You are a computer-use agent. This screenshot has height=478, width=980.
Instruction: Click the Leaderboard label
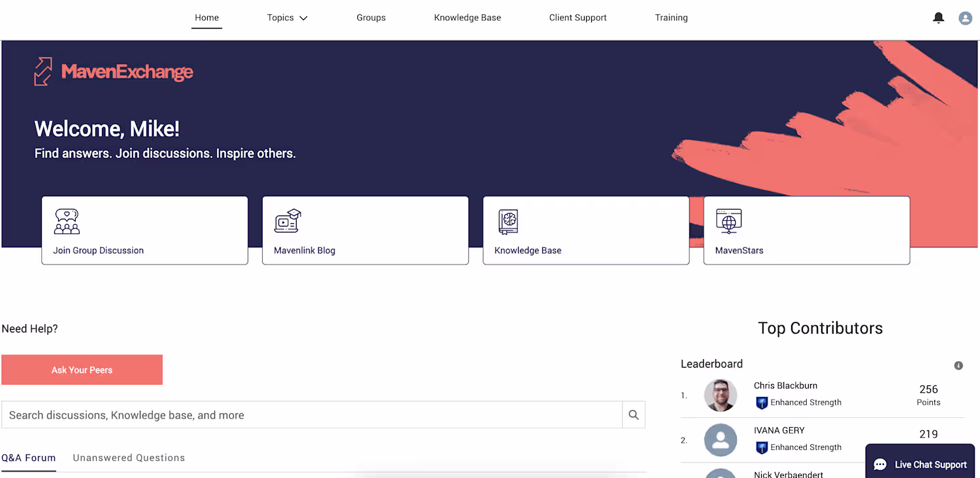click(x=711, y=364)
